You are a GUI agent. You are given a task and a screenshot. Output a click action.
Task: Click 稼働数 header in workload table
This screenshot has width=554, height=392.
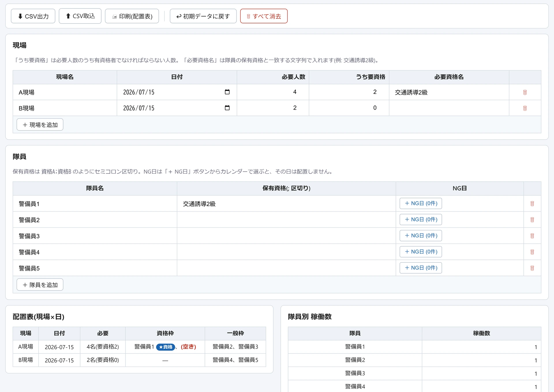coord(481,333)
